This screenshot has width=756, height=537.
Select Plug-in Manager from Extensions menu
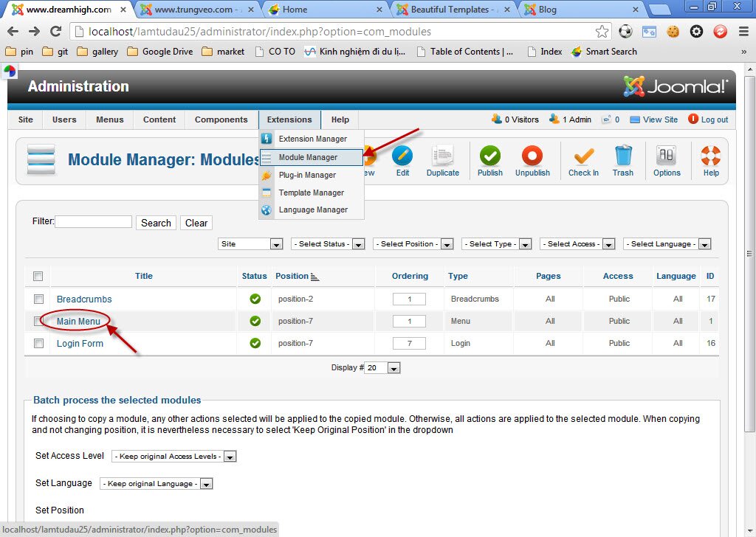point(309,175)
